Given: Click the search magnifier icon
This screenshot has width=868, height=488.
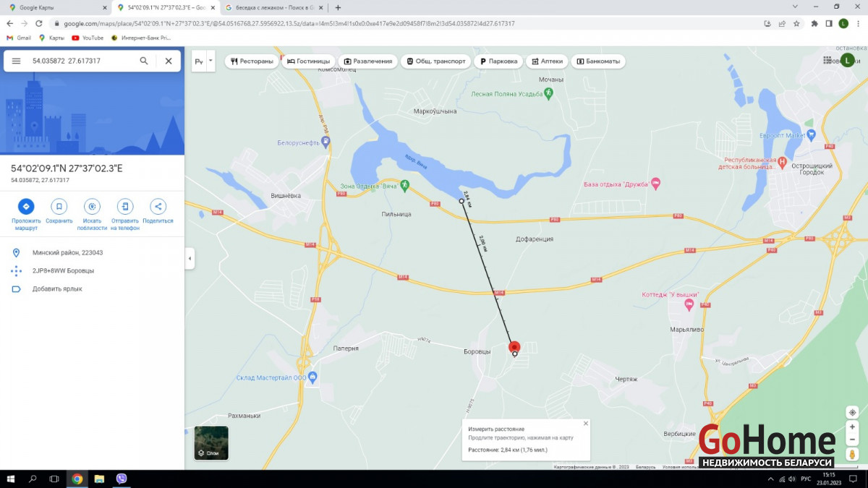Looking at the screenshot, I should tap(144, 61).
